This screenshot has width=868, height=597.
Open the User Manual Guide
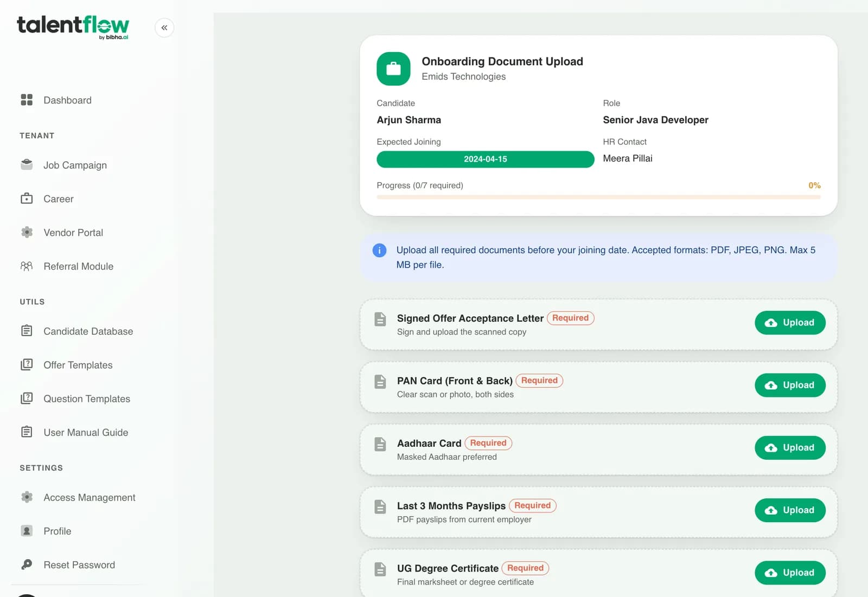pyautogui.click(x=86, y=432)
